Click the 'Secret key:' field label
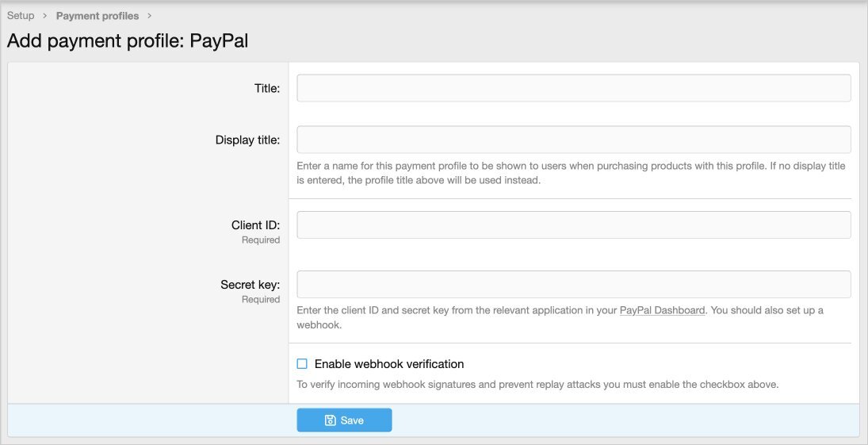The width and height of the screenshot is (868, 445). pyautogui.click(x=250, y=285)
